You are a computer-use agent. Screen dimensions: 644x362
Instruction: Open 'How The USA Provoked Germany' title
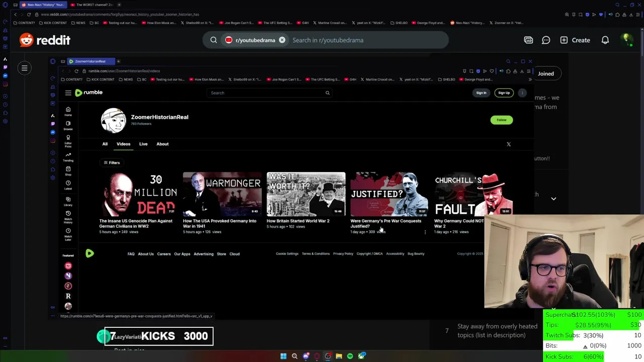click(219, 223)
